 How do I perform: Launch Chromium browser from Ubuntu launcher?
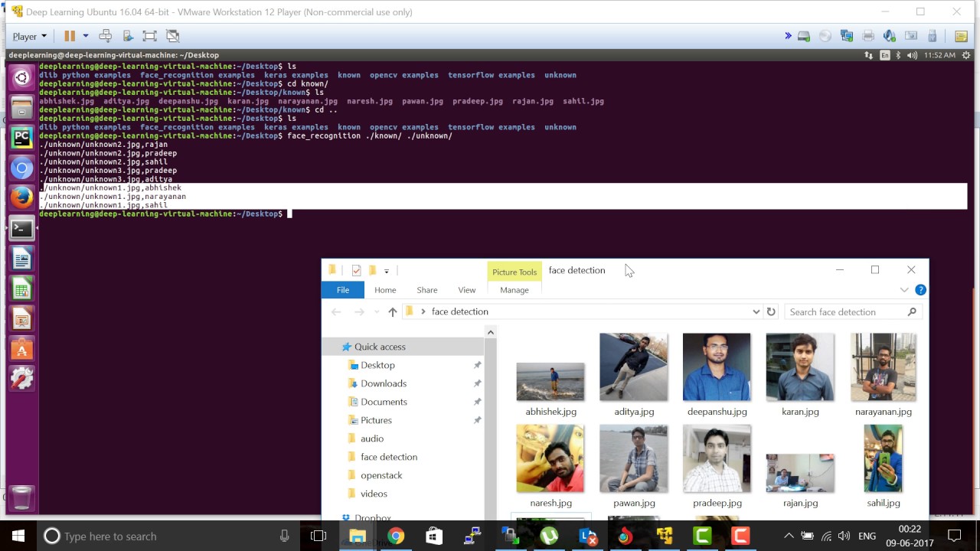[21, 168]
